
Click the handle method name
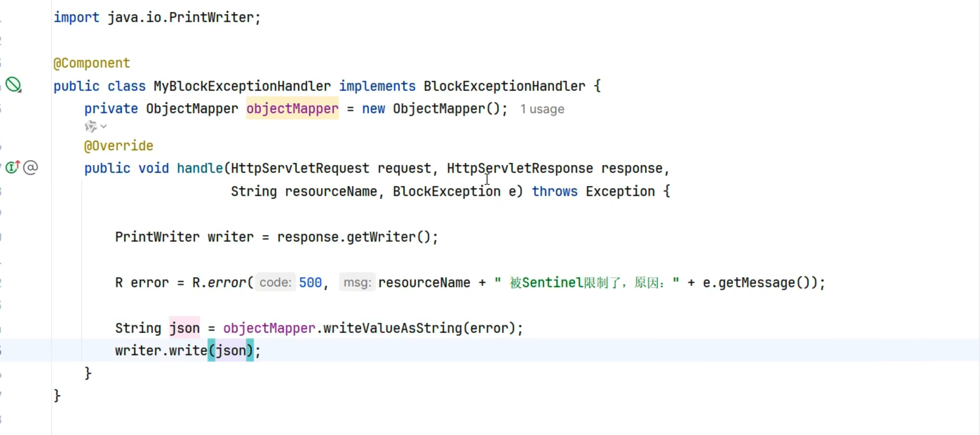coord(200,168)
